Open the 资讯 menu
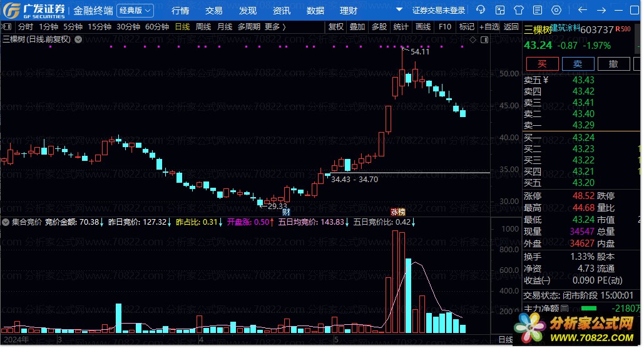This screenshot has height=348, width=644. click(x=282, y=11)
